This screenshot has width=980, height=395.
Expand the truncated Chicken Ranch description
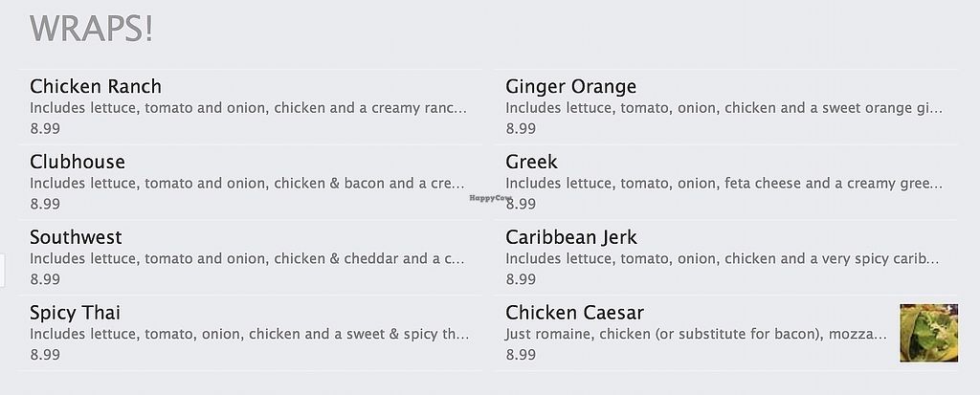pos(248,108)
